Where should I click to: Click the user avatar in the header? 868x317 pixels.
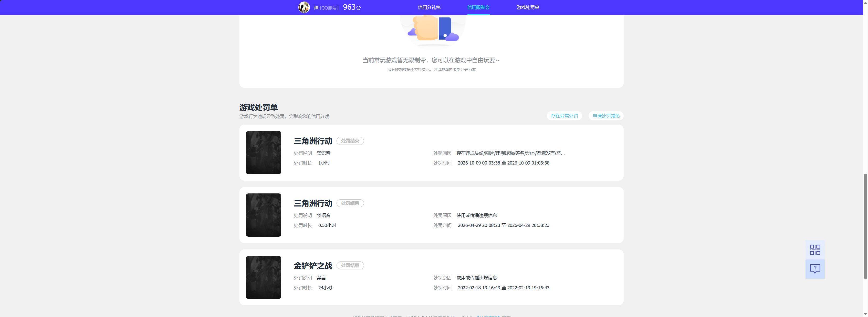point(304,7)
